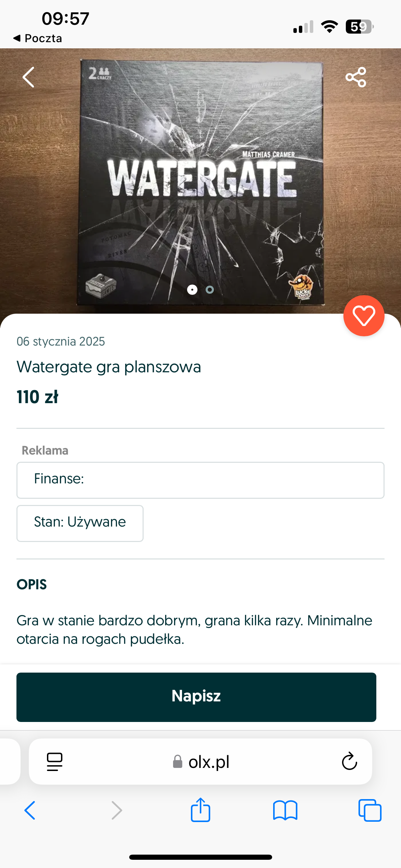Select the second photo dot indicator
The image size is (401, 868).
tap(210, 290)
